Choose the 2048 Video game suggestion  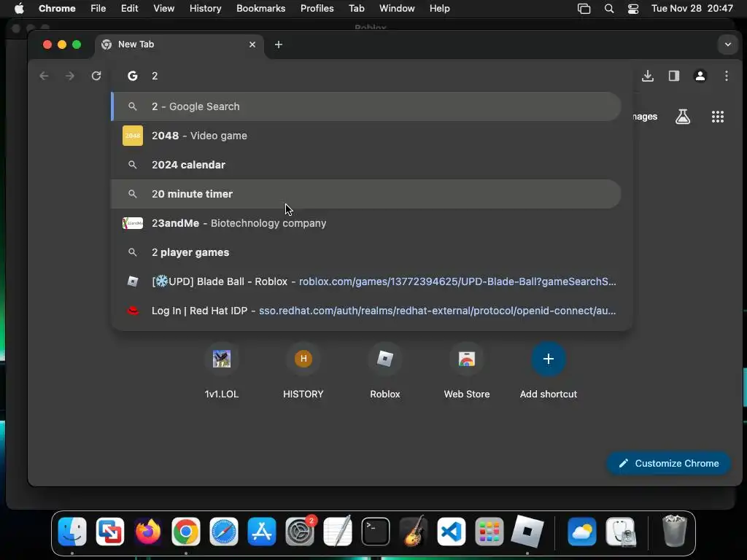[x=366, y=136]
